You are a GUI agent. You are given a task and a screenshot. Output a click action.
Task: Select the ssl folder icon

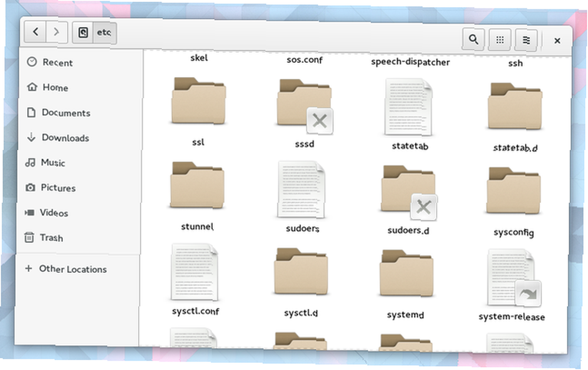(198, 101)
